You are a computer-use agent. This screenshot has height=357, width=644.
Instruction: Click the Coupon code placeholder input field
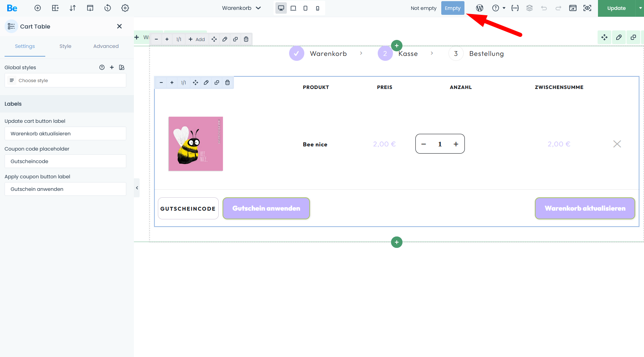65,161
